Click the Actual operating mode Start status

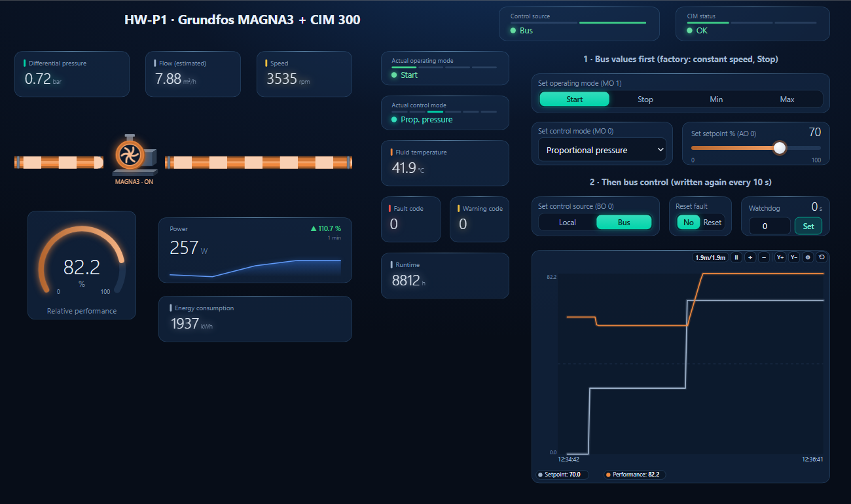tap(405, 75)
